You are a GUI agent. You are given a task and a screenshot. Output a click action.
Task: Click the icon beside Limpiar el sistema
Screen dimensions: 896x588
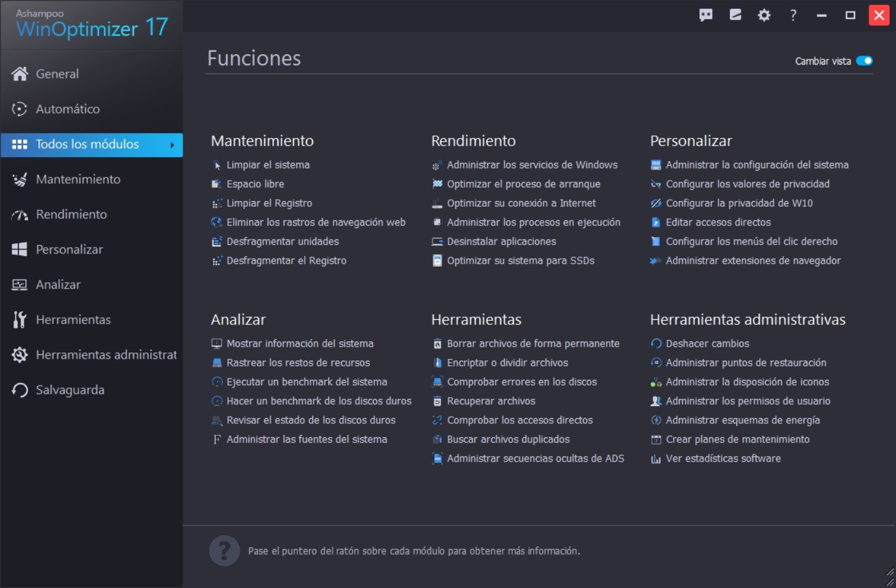[x=216, y=165]
